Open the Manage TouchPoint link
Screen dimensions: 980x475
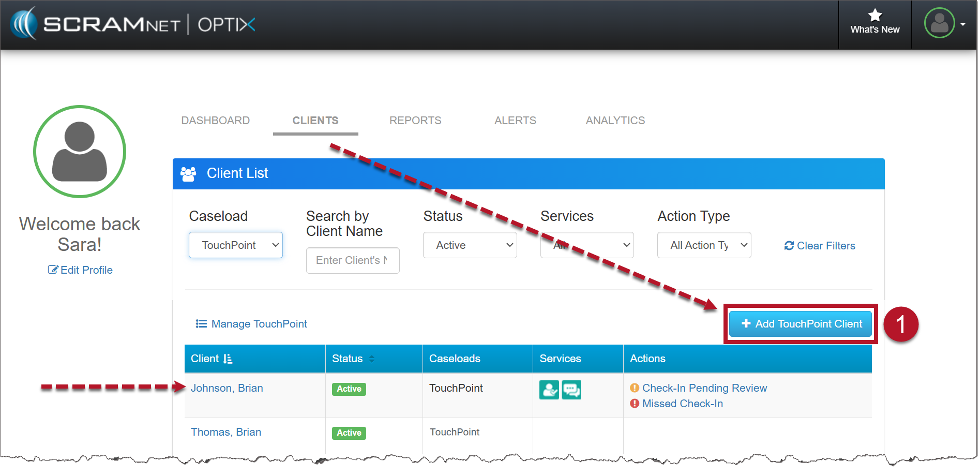tap(252, 324)
